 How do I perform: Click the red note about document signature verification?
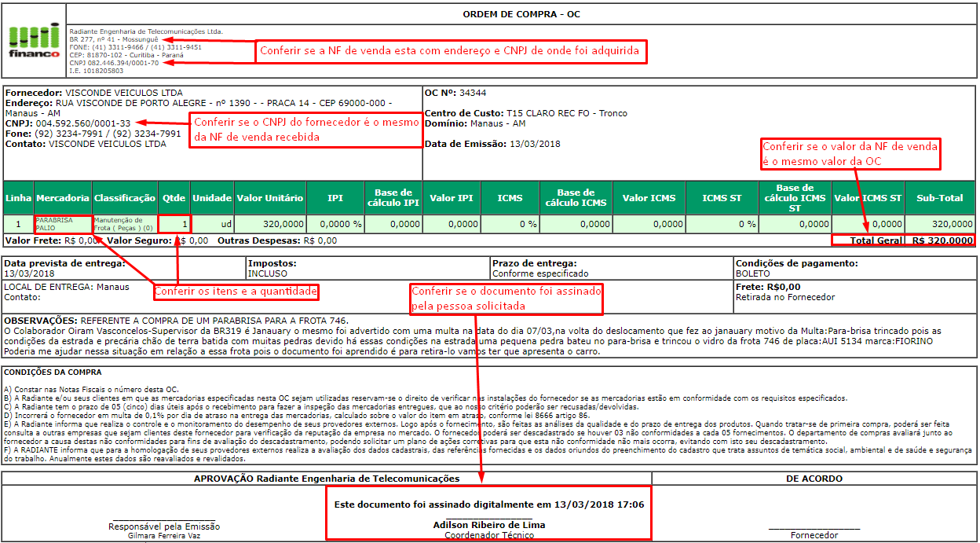click(x=506, y=298)
